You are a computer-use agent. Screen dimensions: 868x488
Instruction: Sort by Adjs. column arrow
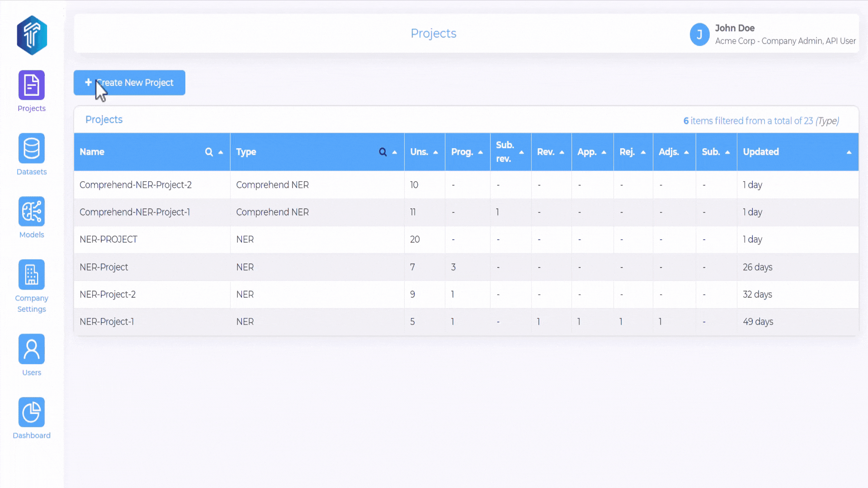[x=687, y=152]
